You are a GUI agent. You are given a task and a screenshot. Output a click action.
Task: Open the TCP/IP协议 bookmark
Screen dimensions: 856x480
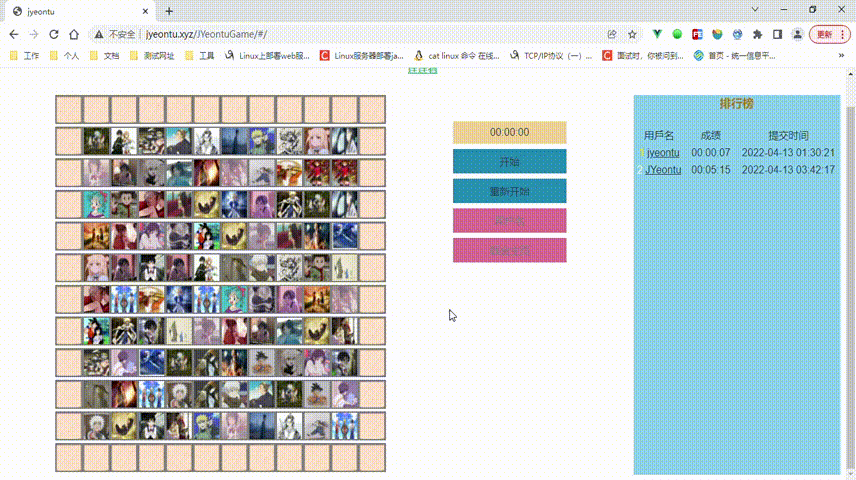[x=551, y=56]
